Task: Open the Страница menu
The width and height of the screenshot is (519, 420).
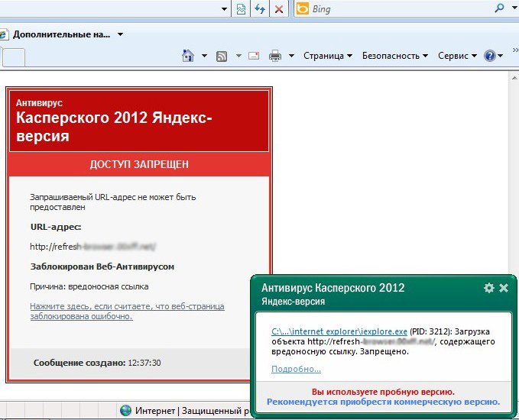Action: pos(327,56)
